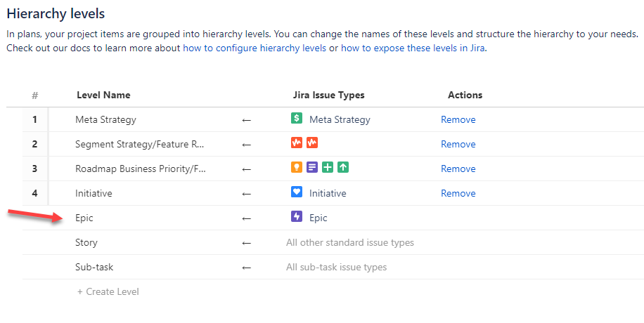
Task: Select the Epic level name
Action: pyautogui.click(x=84, y=218)
